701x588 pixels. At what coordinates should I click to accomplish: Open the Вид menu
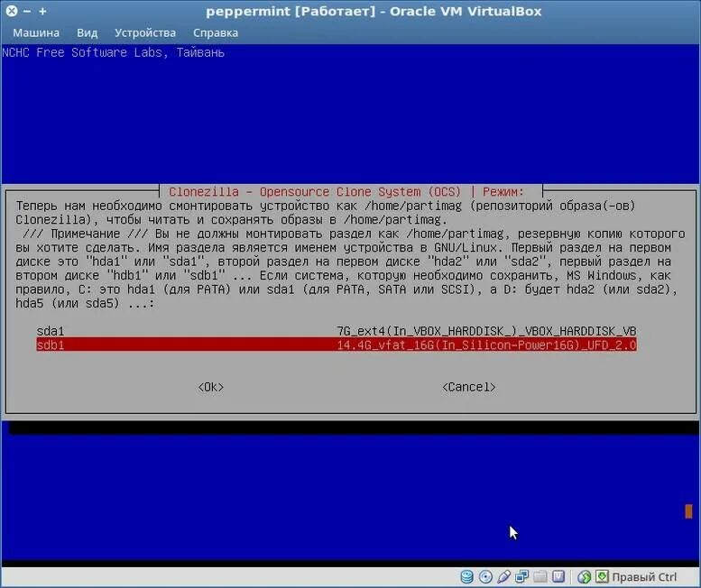(x=88, y=33)
